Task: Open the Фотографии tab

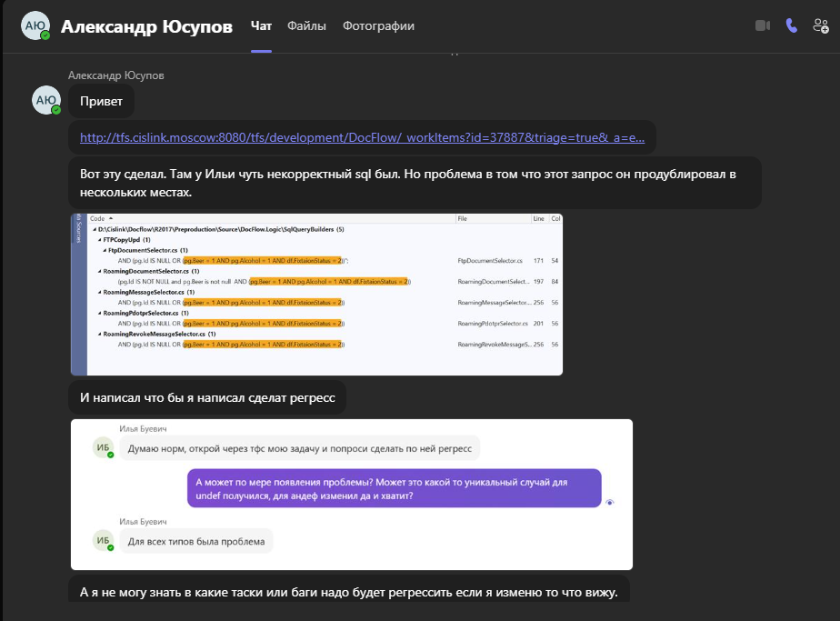Action: pyautogui.click(x=378, y=26)
